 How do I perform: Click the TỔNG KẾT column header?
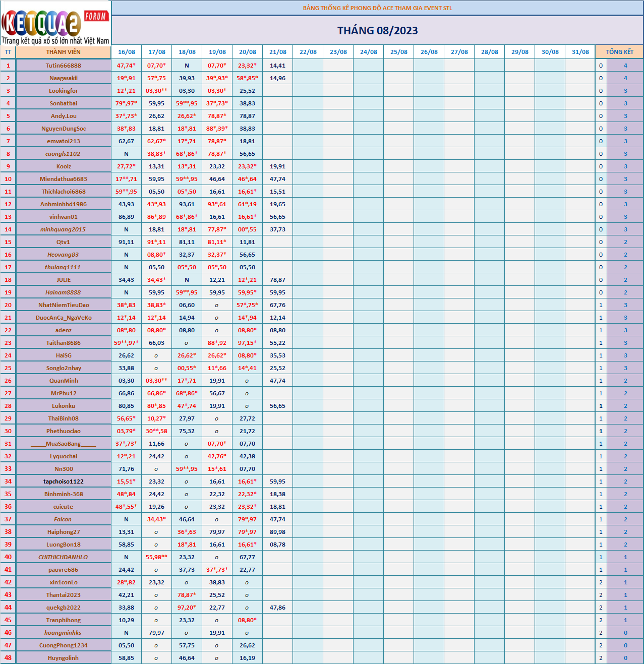620,52
